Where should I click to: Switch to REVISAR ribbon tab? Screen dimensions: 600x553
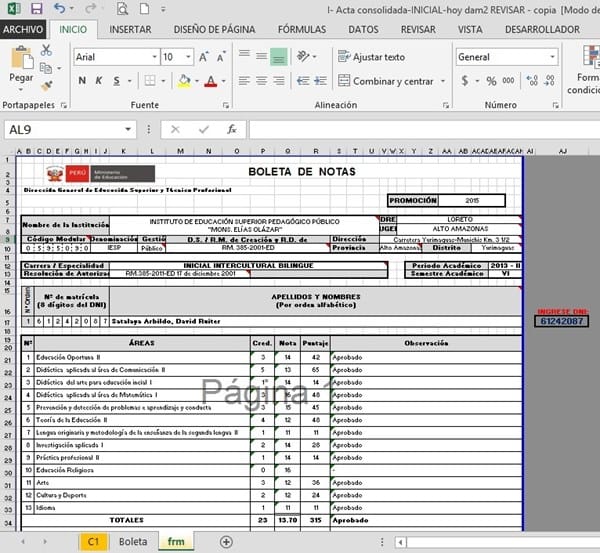pos(418,29)
